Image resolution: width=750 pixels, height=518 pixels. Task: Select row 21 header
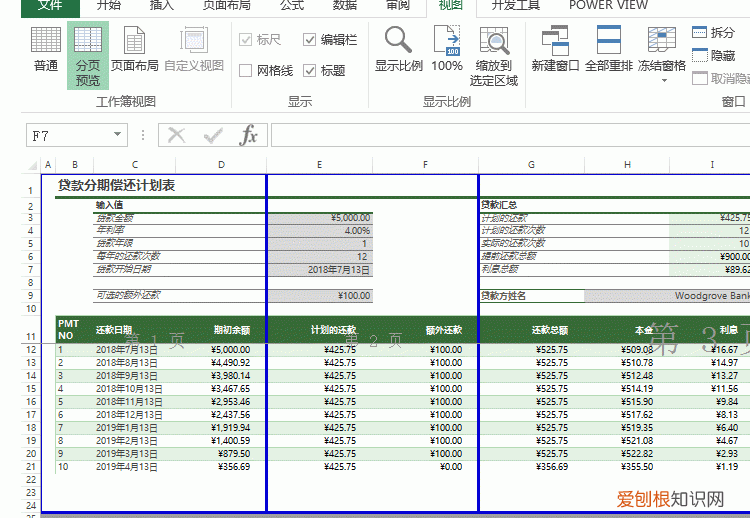31,467
